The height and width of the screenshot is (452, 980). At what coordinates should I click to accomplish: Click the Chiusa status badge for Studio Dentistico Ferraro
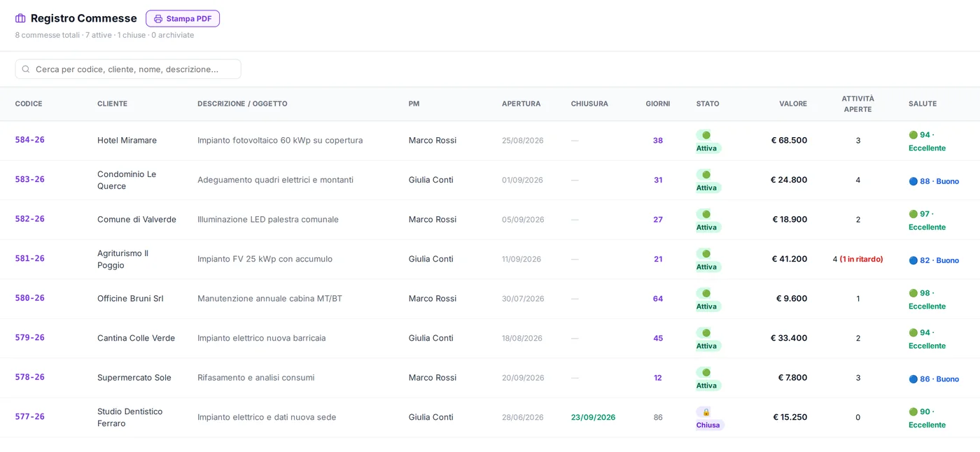pyautogui.click(x=710, y=418)
